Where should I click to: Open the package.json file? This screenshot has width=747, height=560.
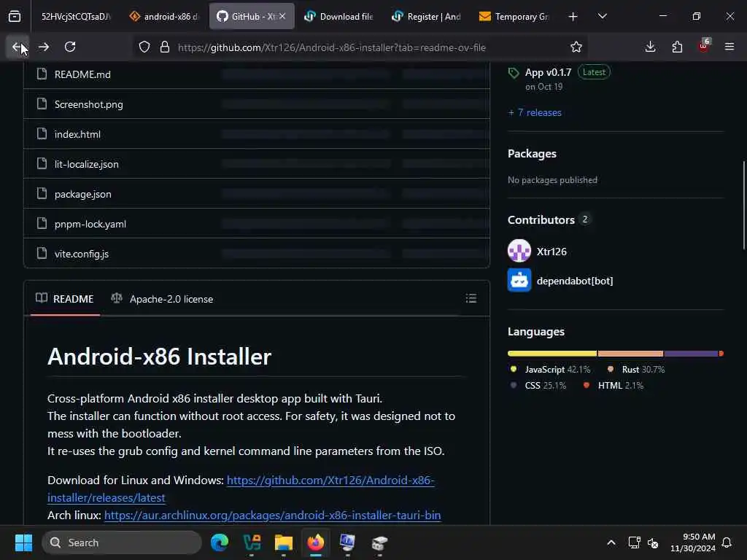click(x=83, y=194)
